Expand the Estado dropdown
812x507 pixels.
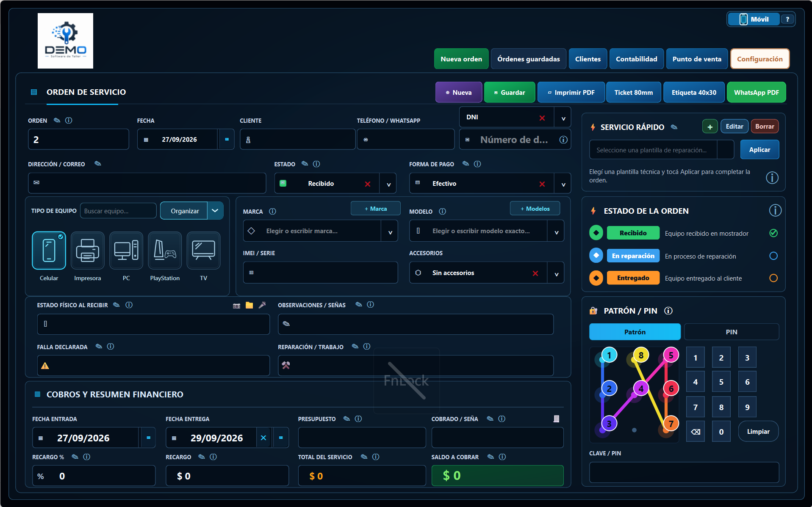388,184
